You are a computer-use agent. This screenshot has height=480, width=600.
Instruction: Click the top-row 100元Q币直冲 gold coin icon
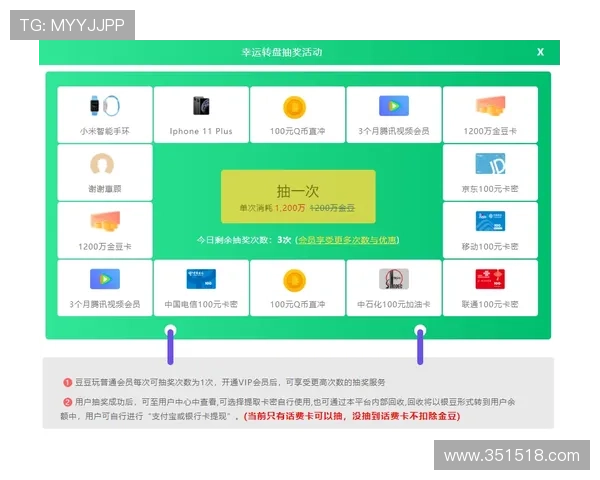click(x=294, y=107)
